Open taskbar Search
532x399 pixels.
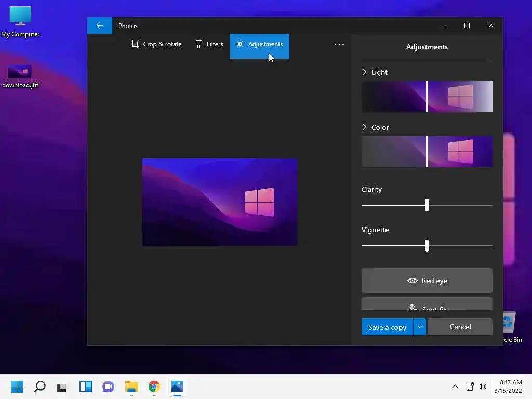point(39,387)
